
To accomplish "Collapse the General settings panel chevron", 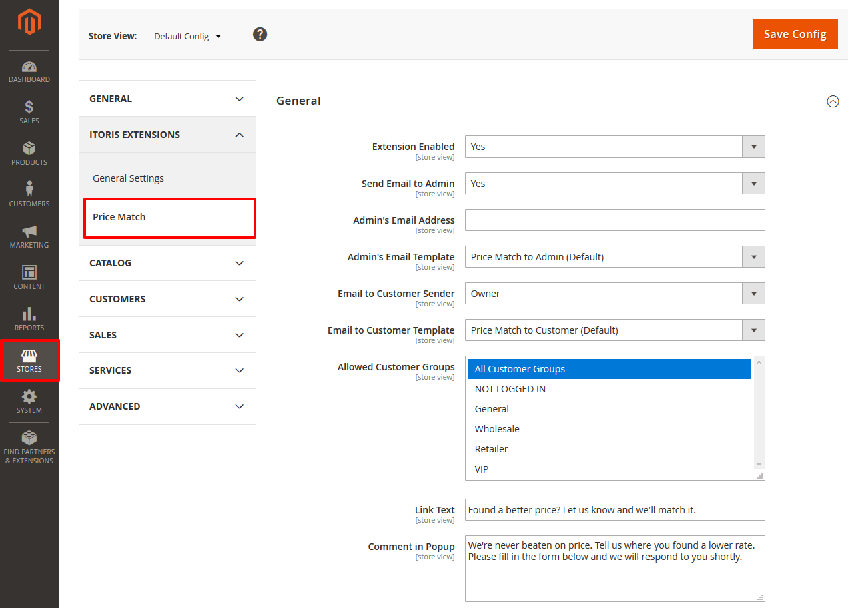I will click(833, 101).
